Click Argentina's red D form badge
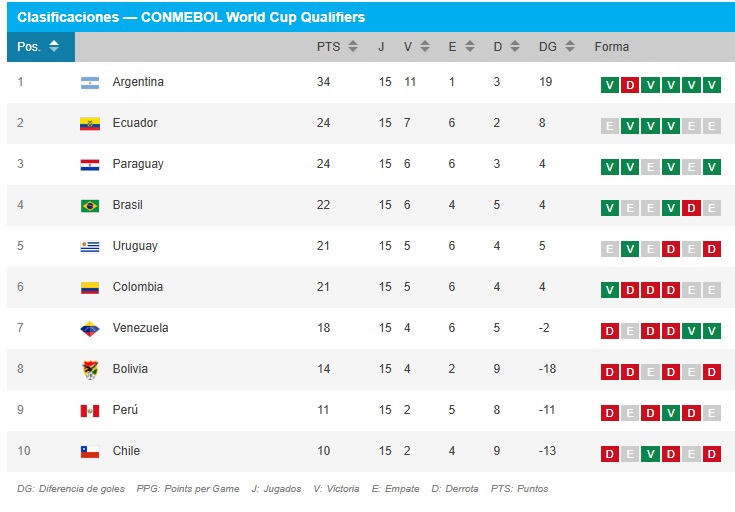This screenshot has height=512, width=735. [630, 85]
